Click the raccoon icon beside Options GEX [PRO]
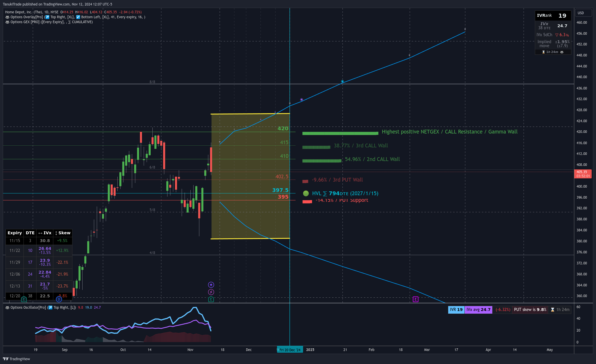Viewport: 596px width, 364px height. point(7,22)
